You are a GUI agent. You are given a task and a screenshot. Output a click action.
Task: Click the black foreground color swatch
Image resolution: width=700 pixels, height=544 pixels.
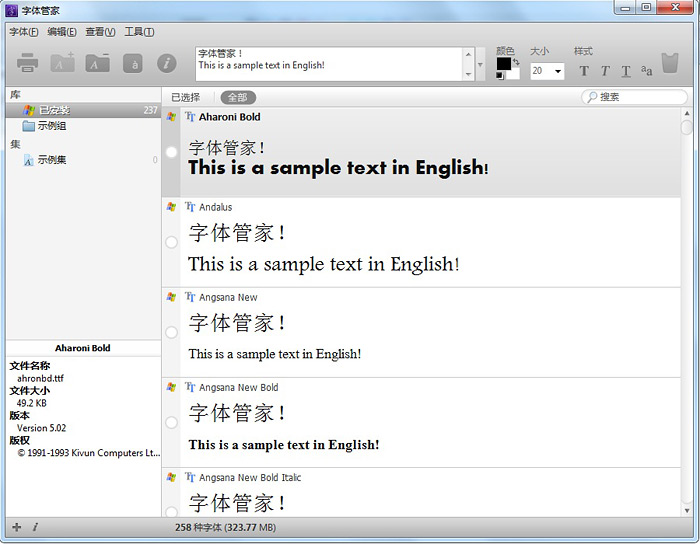[503, 64]
